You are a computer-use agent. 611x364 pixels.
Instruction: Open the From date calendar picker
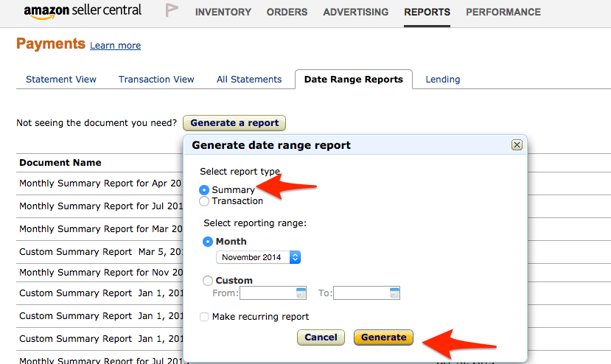coord(301,293)
